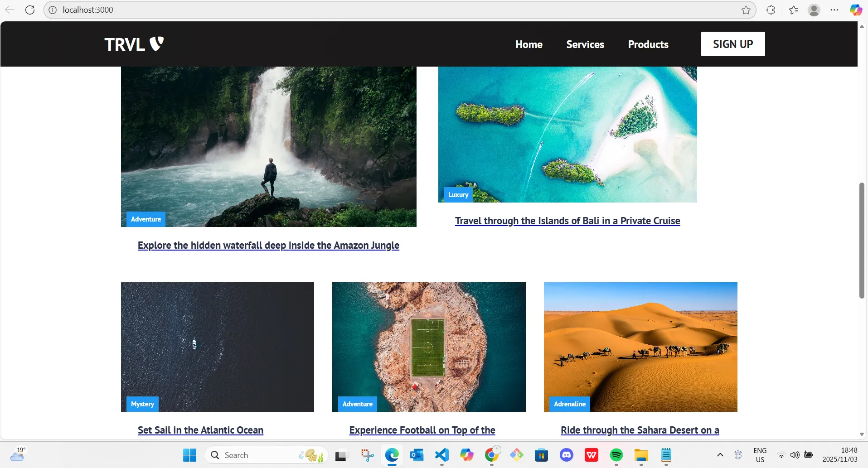Viewport: 868px width, 468px height.
Task: Open the Bali Private Cruise link
Action: [x=567, y=221]
